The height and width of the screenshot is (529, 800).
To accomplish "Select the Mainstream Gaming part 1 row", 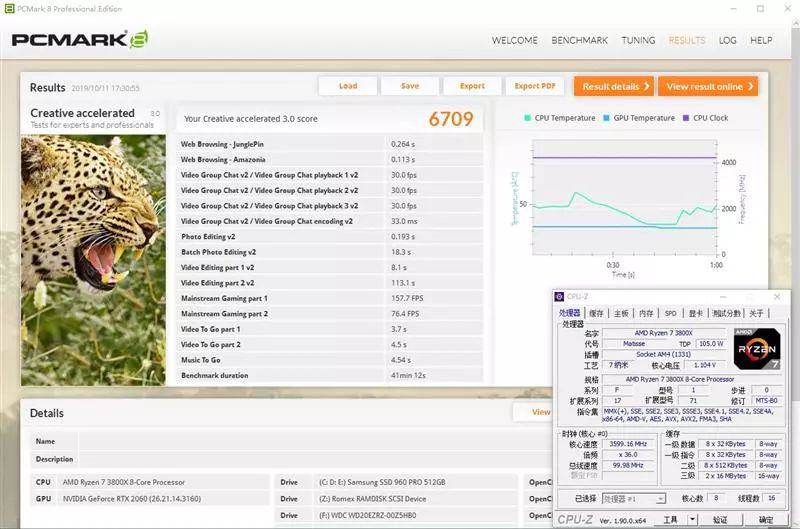I will coord(330,298).
